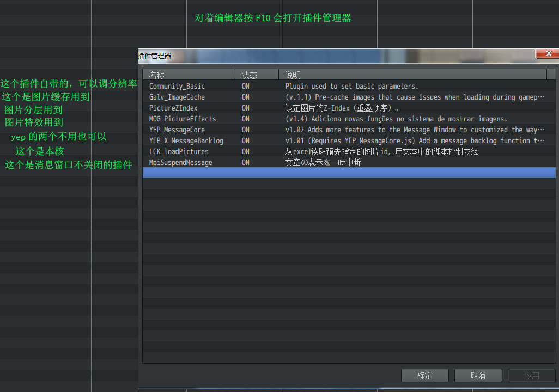This screenshot has height=392, width=559.
Task: Click description 'Plugin used to set basic parameters.'
Action: click(352, 86)
